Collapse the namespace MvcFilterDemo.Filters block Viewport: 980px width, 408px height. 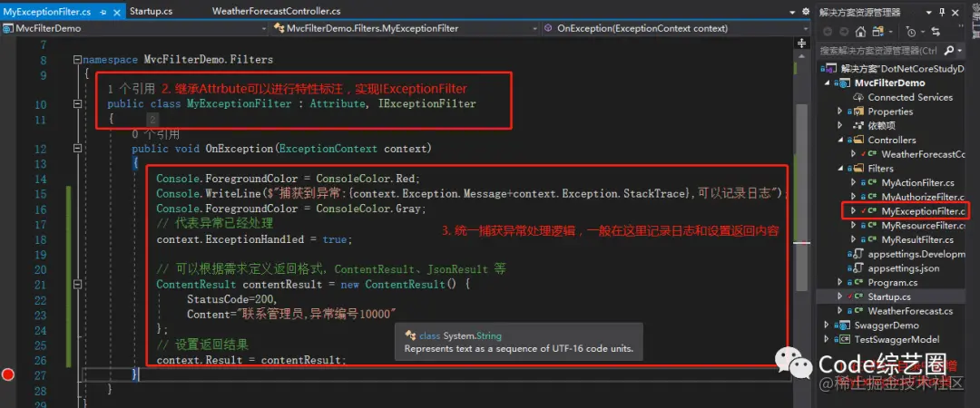coord(77,60)
